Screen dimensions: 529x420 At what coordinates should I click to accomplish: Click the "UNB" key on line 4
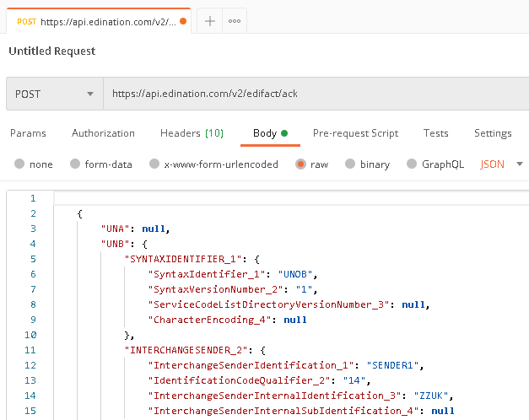pyautogui.click(x=115, y=244)
